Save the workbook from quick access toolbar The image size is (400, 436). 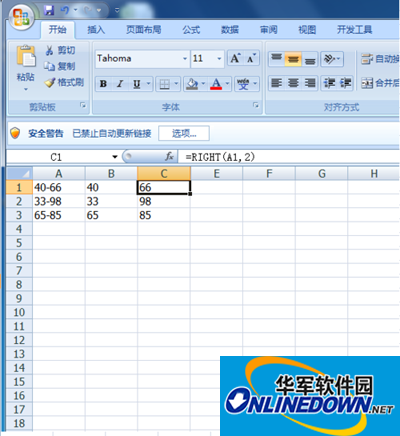click(x=49, y=10)
